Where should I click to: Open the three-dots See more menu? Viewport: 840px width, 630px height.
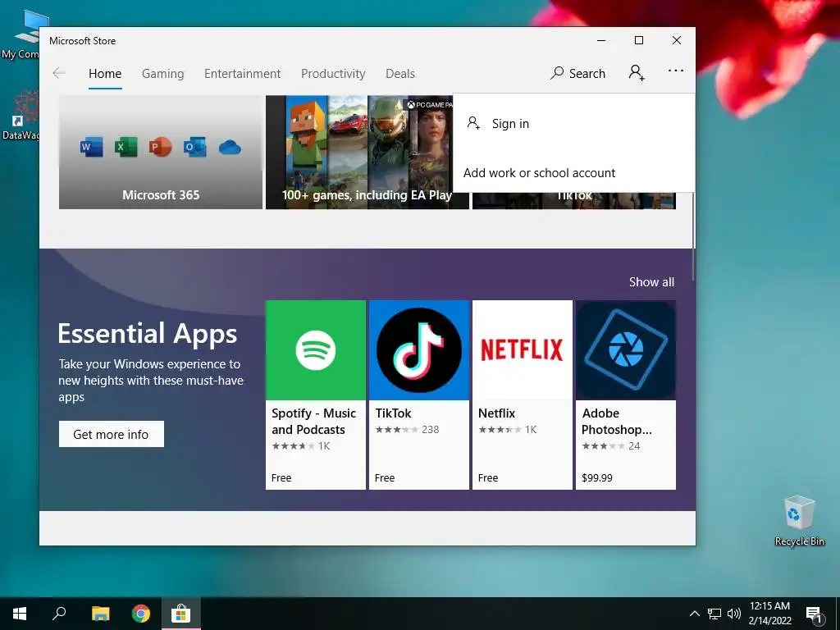[x=676, y=71]
